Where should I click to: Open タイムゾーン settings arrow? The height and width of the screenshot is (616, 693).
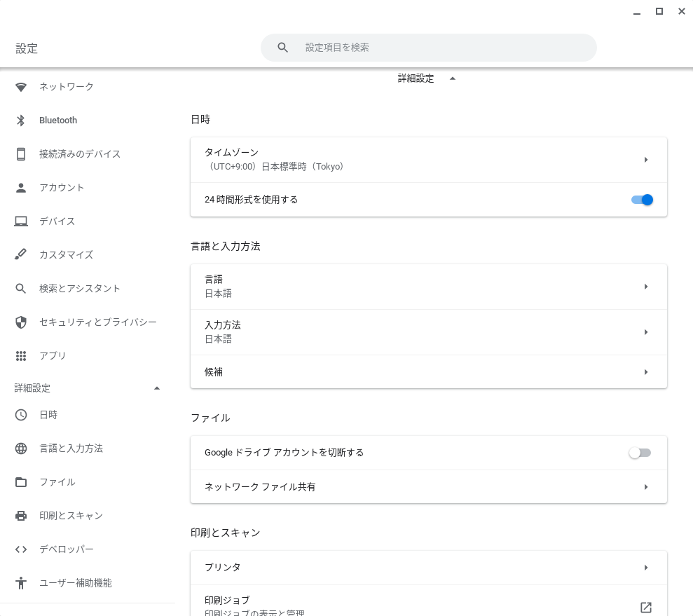(x=646, y=160)
